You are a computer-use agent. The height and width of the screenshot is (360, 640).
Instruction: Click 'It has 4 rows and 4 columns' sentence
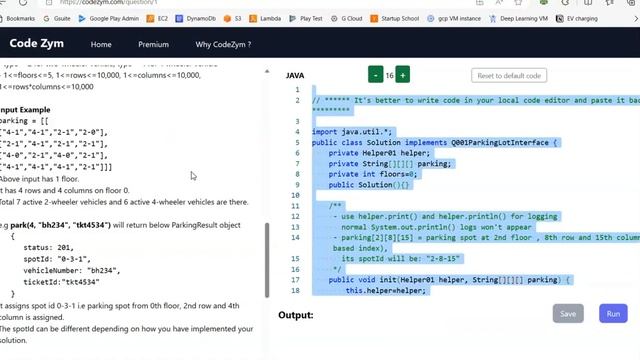point(64,191)
